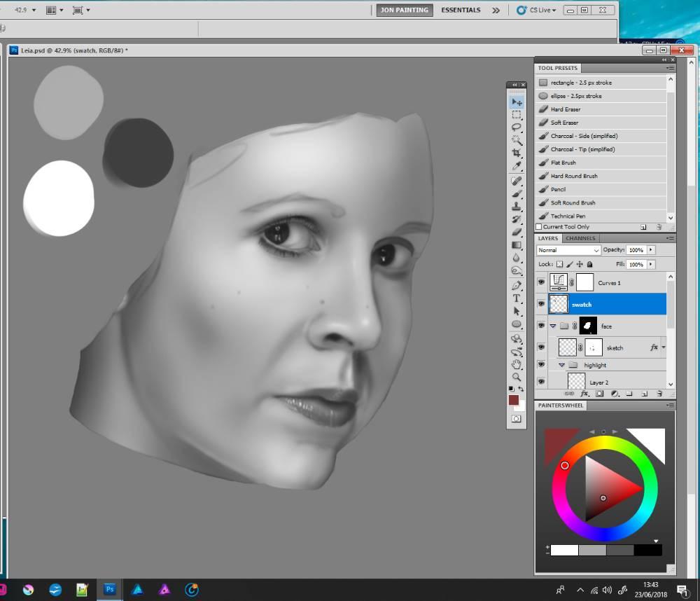The image size is (700, 601).
Task: Select the Eyedropper tool
Action: click(x=517, y=166)
